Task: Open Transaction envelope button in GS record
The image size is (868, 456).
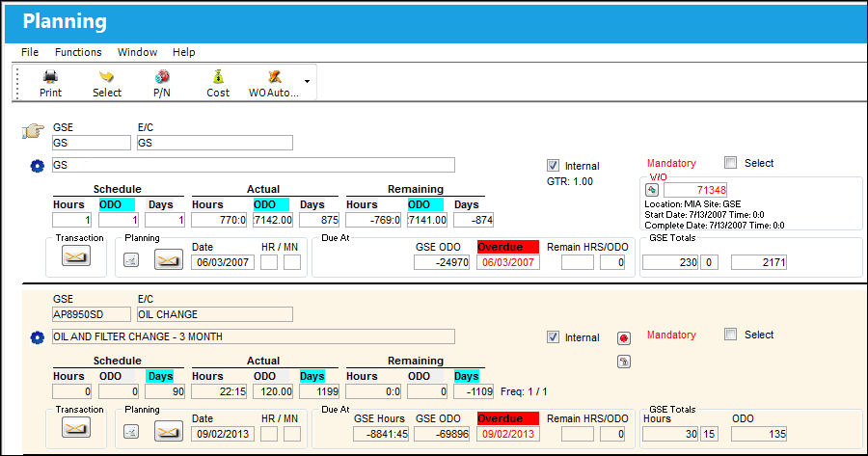Action: coord(76,256)
